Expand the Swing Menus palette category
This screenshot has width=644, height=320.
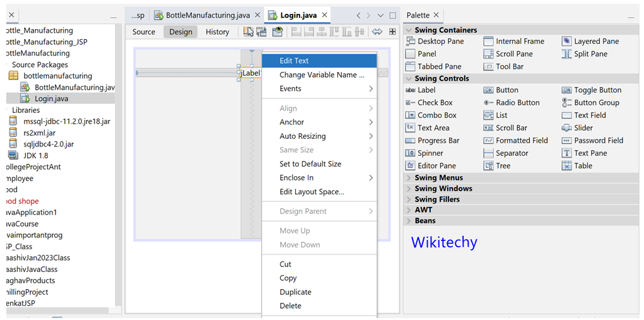pos(409,178)
